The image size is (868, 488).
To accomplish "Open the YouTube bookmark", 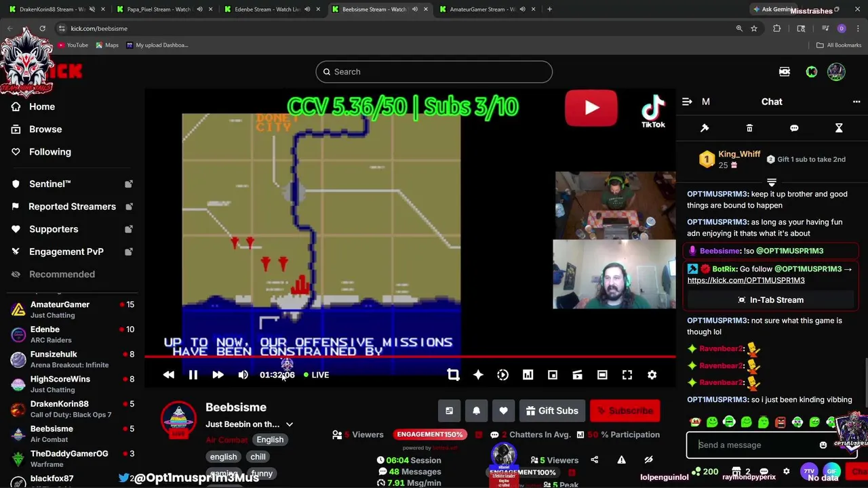I will [x=73, y=45].
